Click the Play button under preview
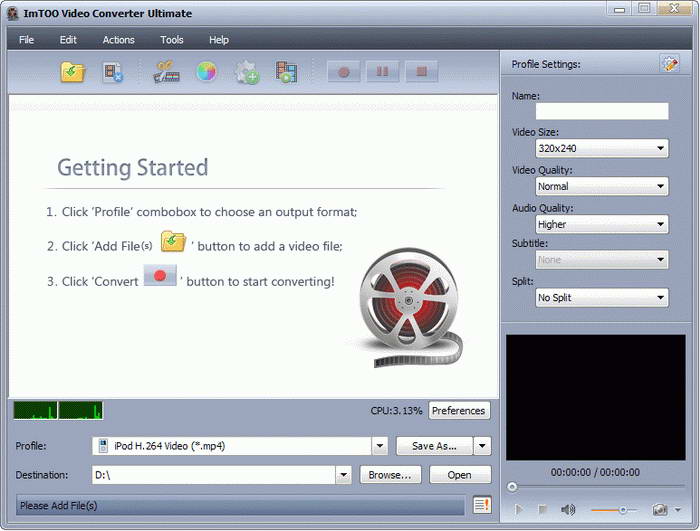The width and height of the screenshot is (700, 531). tap(519, 509)
